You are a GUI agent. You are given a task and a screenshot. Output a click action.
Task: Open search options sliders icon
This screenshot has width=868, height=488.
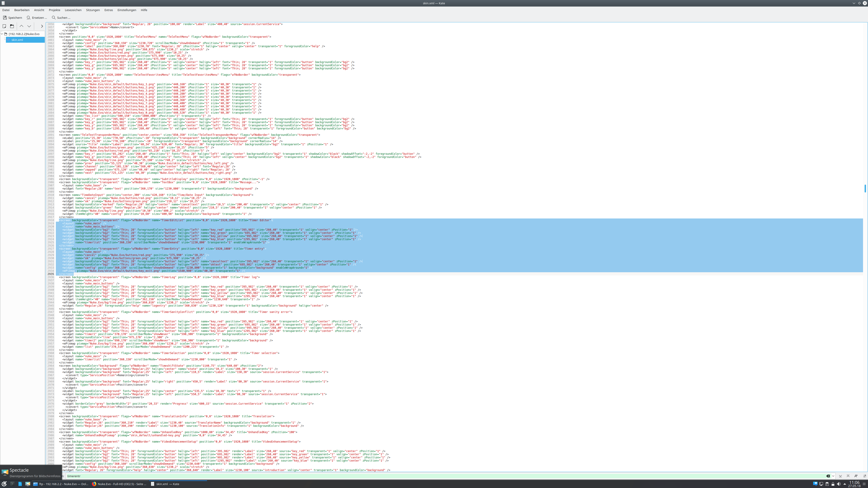pos(865,476)
